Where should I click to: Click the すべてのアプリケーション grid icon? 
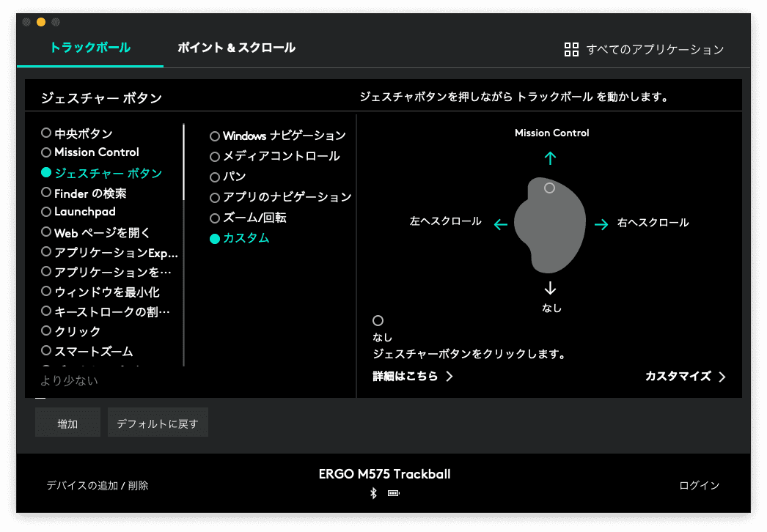coord(571,49)
